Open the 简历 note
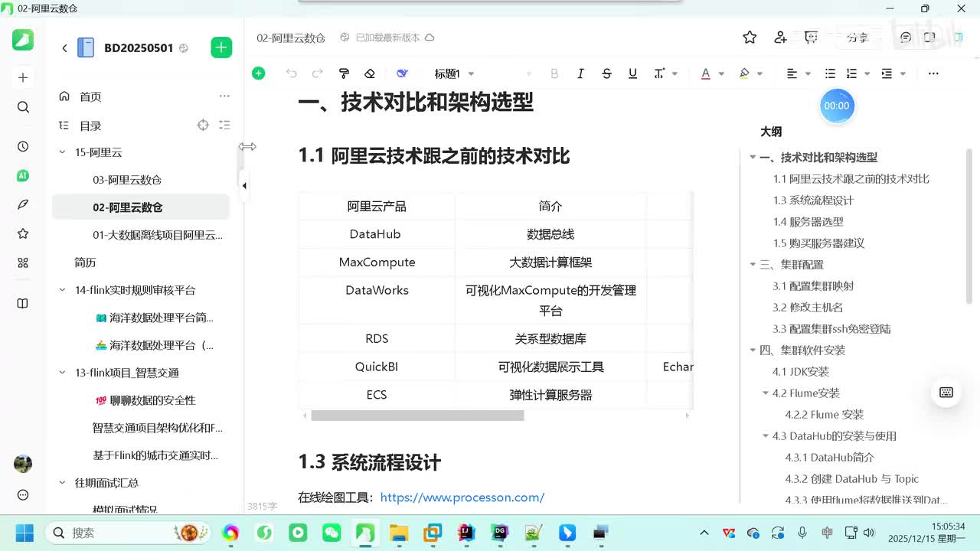Viewport: 980px width, 551px height. [x=85, y=262]
